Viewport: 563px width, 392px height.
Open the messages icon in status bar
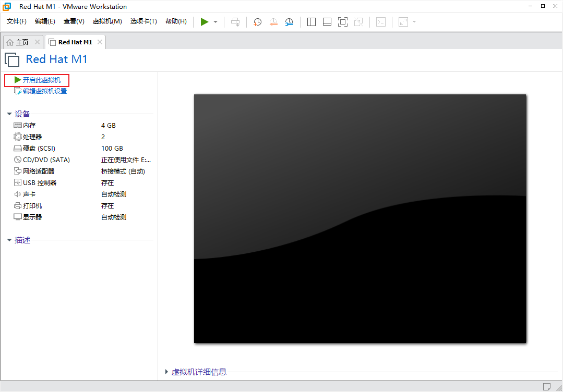tap(546, 386)
